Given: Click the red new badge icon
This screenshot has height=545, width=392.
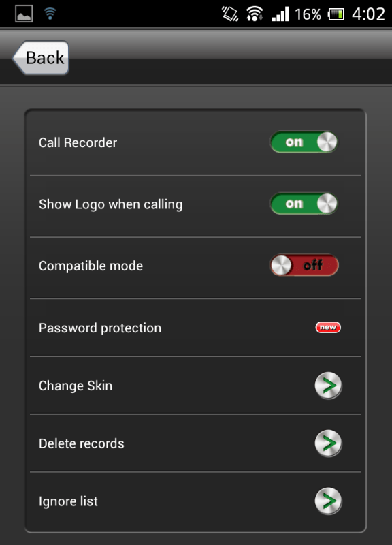Looking at the screenshot, I should (x=328, y=328).
